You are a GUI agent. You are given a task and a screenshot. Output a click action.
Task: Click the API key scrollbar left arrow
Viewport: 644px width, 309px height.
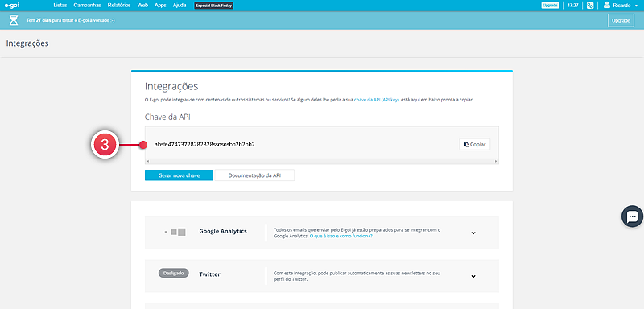click(147, 162)
